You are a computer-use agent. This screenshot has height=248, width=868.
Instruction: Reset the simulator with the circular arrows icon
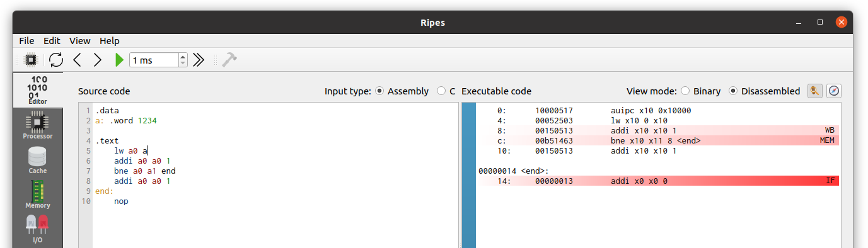pyautogui.click(x=56, y=60)
